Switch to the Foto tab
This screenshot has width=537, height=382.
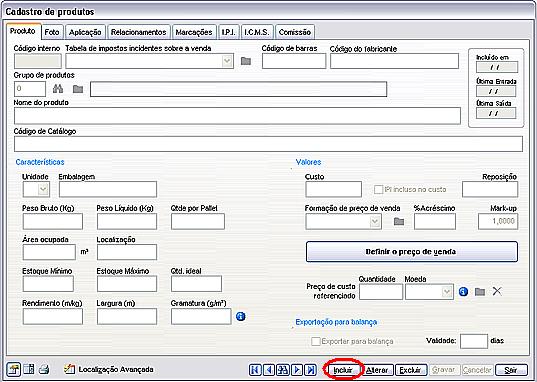pos(52,32)
